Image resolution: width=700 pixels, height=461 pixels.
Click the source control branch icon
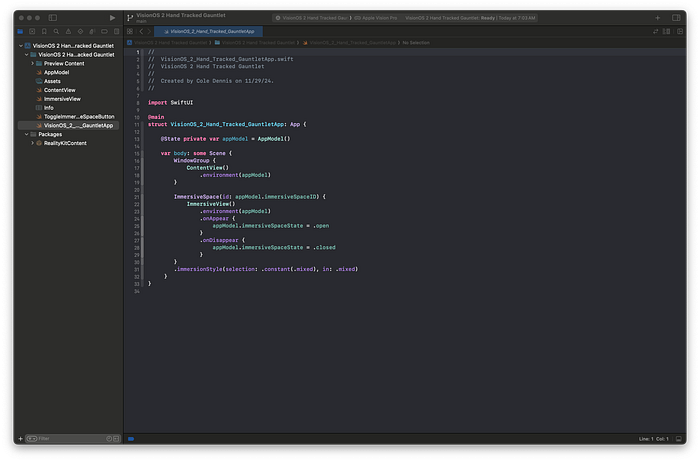pyautogui.click(x=130, y=18)
